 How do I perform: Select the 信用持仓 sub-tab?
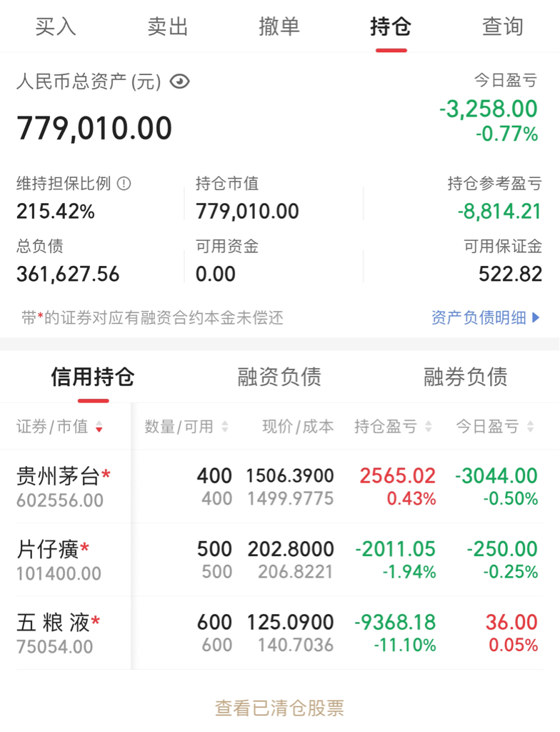click(93, 377)
